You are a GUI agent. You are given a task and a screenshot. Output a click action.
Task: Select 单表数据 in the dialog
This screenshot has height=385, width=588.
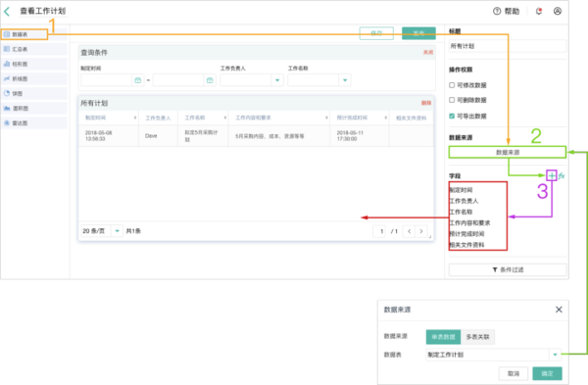tap(443, 337)
